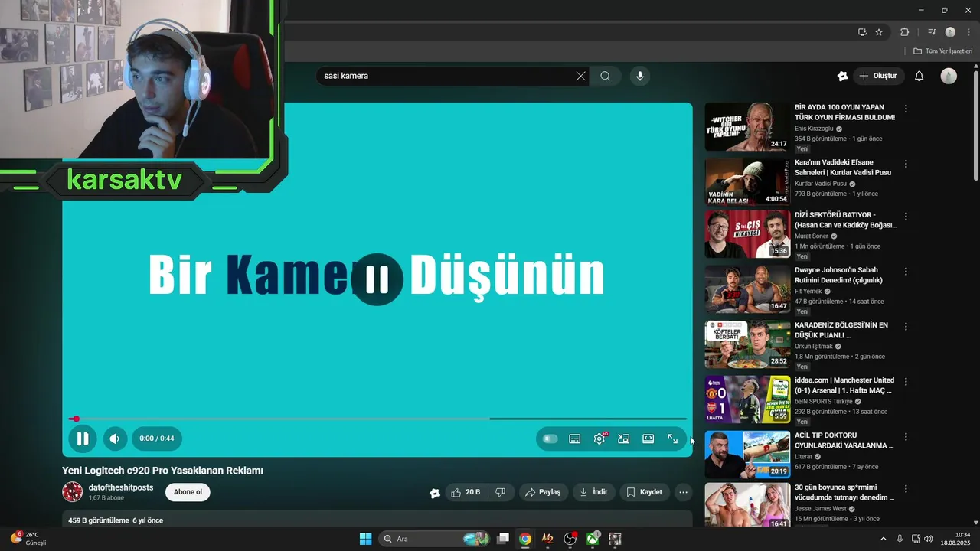Viewport: 980px width, 551px height.
Task: Open the Murat Soner channel name
Action: tap(812, 236)
